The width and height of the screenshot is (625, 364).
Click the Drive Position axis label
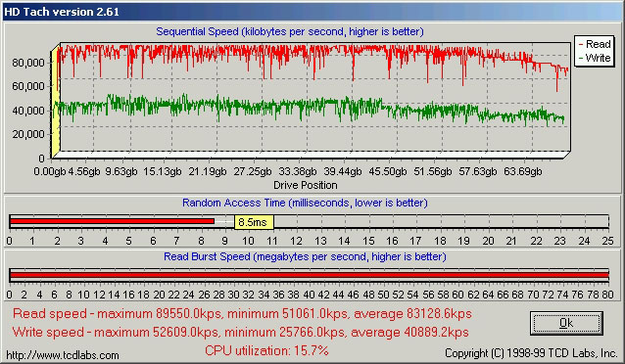306,185
